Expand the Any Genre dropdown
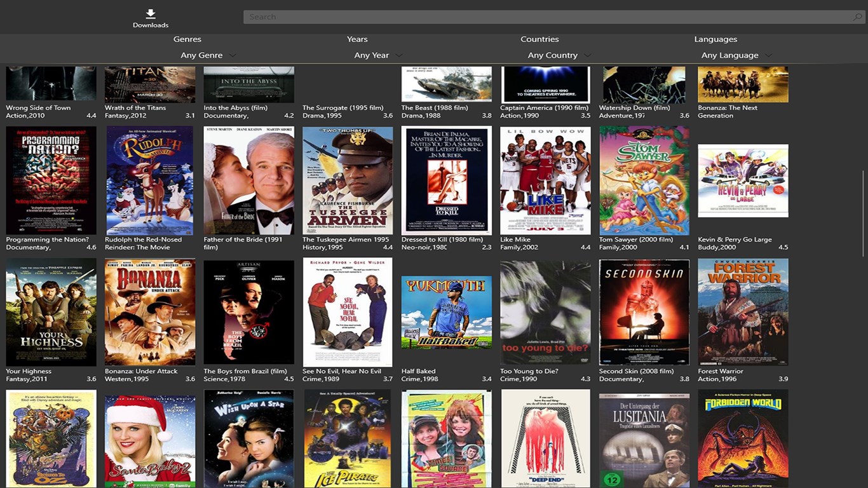Image resolution: width=868 pixels, height=488 pixels. (x=208, y=55)
